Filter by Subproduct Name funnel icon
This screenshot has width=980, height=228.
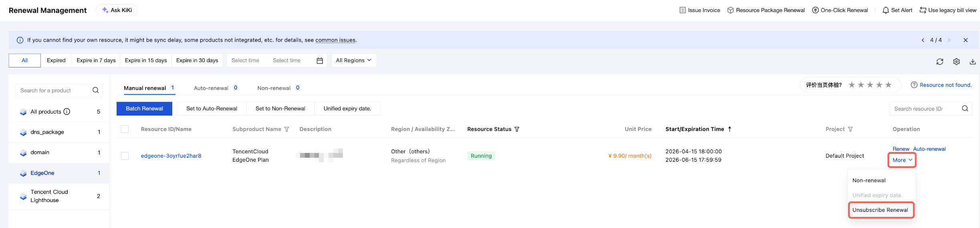point(286,129)
